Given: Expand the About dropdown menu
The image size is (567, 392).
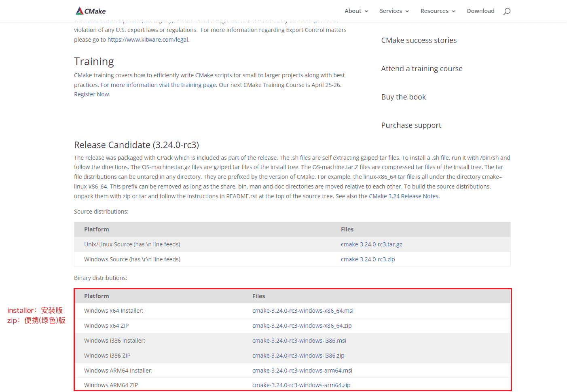Looking at the screenshot, I should coord(356,11).
